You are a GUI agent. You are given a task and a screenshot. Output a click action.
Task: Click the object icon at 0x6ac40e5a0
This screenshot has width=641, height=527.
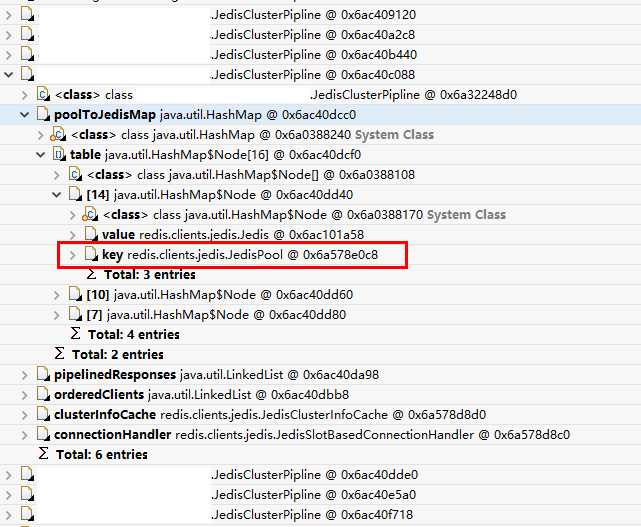(27, 494)
